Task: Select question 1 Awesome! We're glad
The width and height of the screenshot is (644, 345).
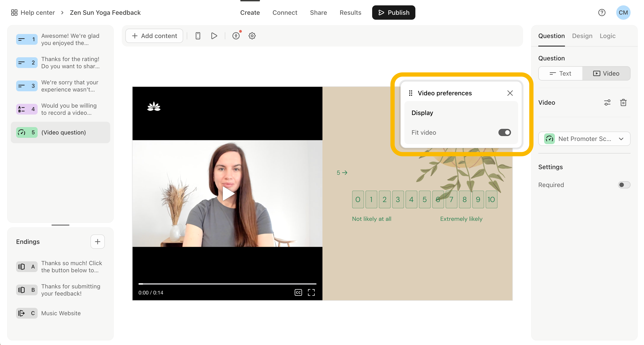Action: (60, 39)
